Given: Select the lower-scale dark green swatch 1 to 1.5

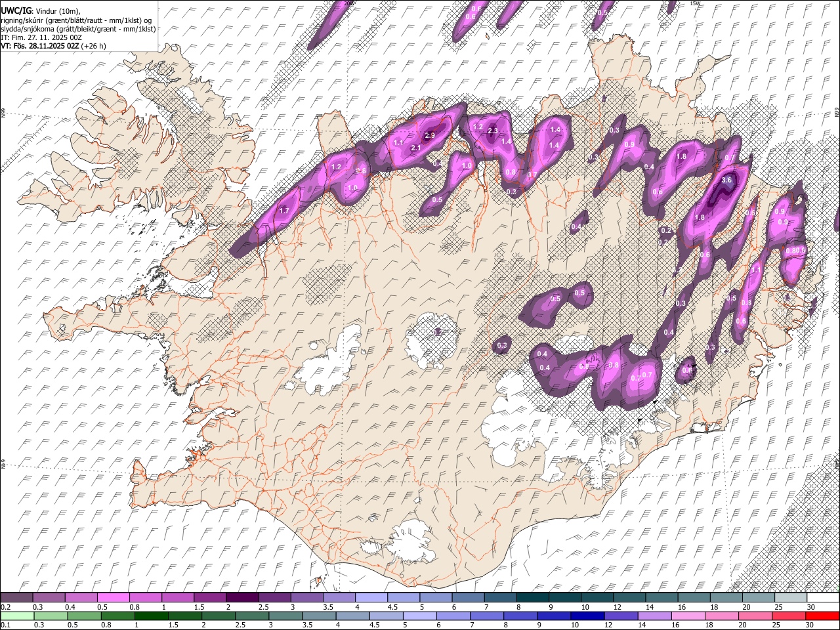Looking at the screenshot, I should coord(151,616).
